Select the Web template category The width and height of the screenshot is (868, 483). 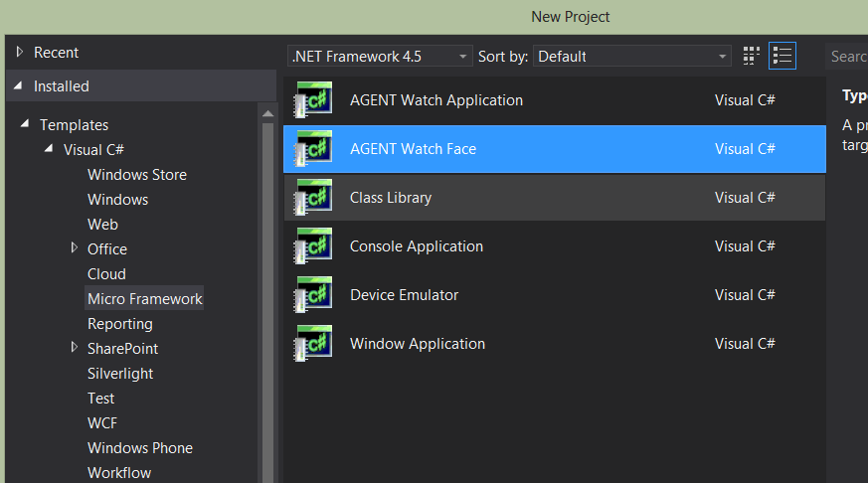click(102, 225)
